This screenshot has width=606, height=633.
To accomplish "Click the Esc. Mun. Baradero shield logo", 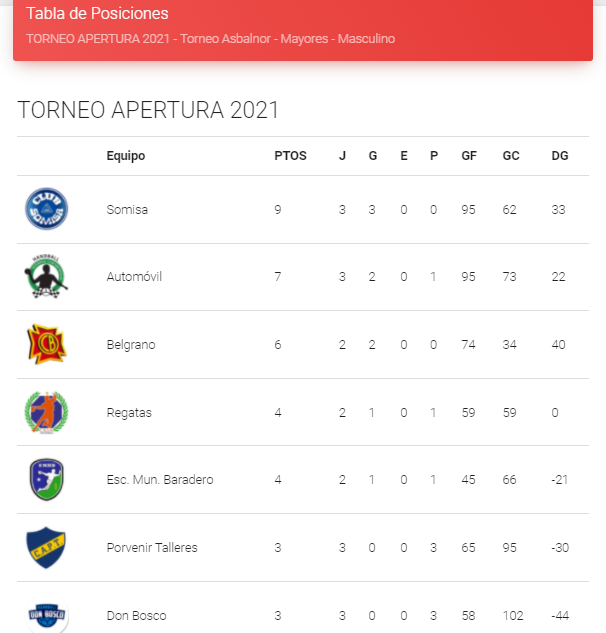I will point(46,479).
